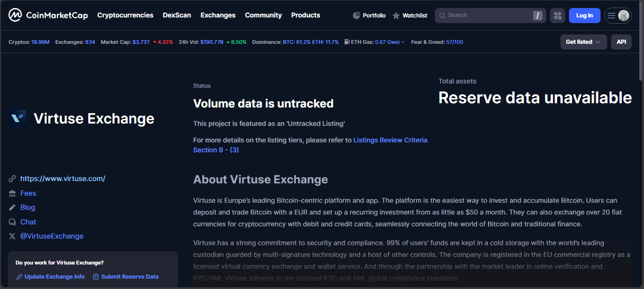Image resolution: width=644 pixels, height=289 pixels.
Task: Click the search magnifier icon
Action: pos(442,16)
